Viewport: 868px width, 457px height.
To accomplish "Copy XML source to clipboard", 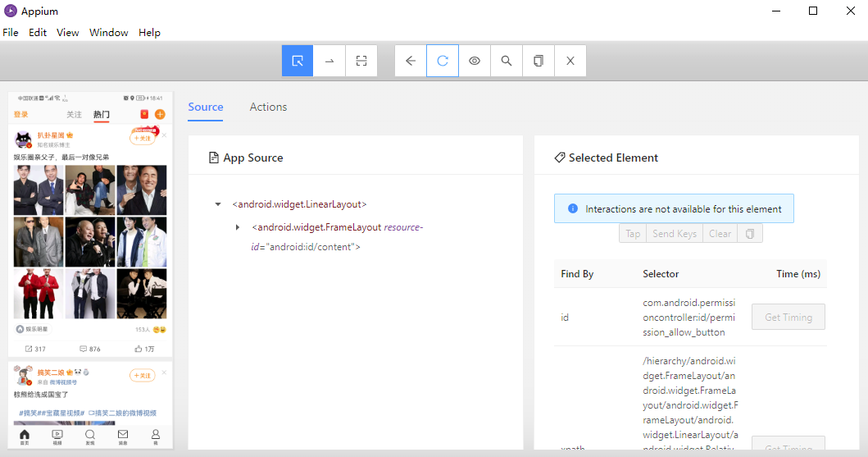I will point(539,61).
